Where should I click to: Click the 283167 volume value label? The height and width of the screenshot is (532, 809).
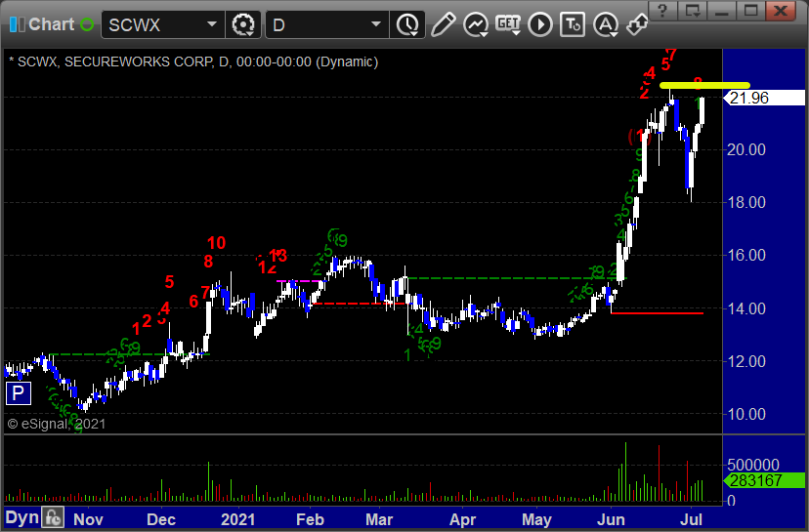[764, 480]
